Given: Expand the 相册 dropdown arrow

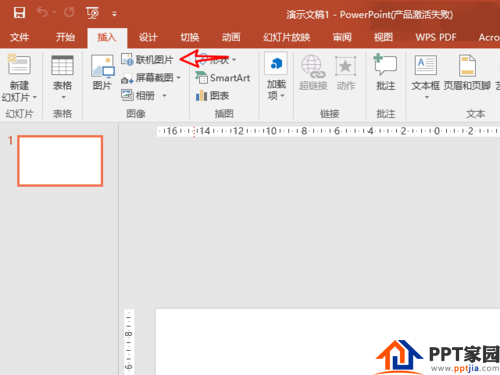Looking at the screenshot, I should coord(164,96).
